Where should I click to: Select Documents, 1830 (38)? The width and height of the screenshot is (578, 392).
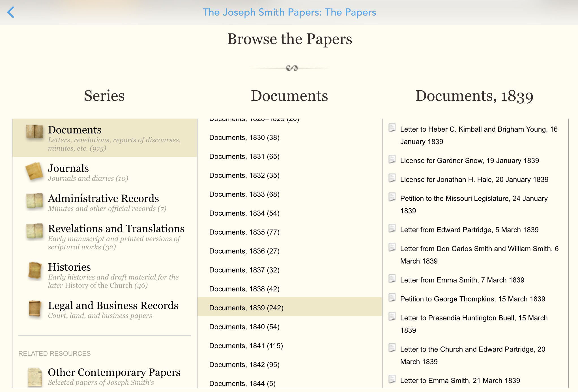[290, 138]
